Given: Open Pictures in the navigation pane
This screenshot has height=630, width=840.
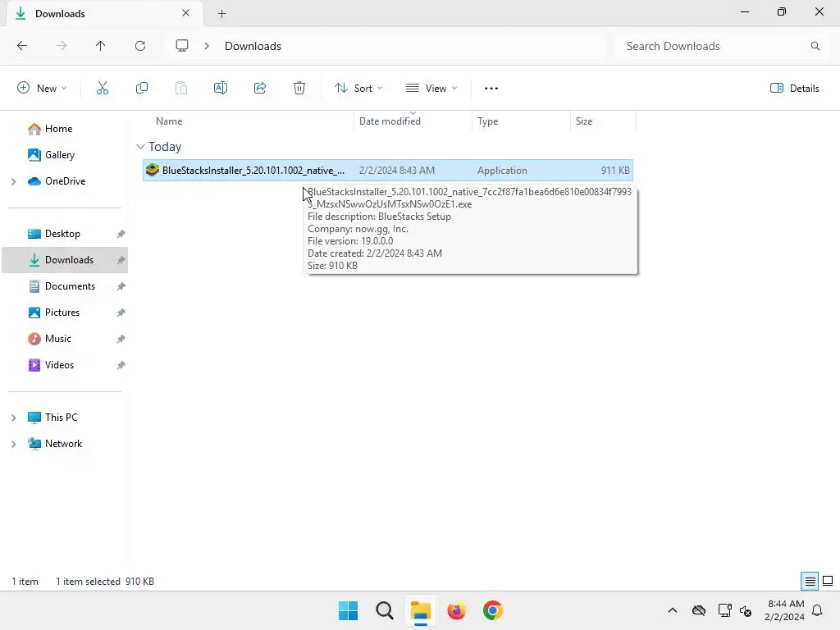Looking at the screenshot, I should click(62, 313).
